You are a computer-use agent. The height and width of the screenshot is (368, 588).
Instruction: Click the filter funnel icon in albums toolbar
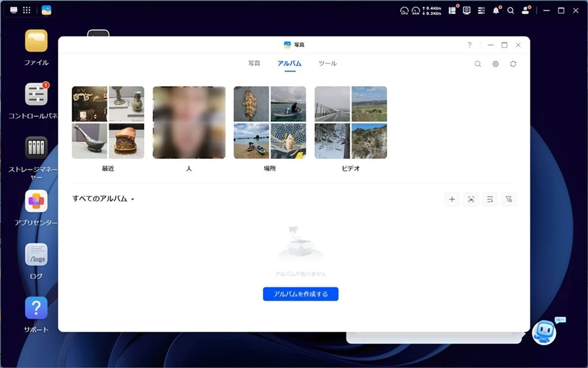[509, 199]
